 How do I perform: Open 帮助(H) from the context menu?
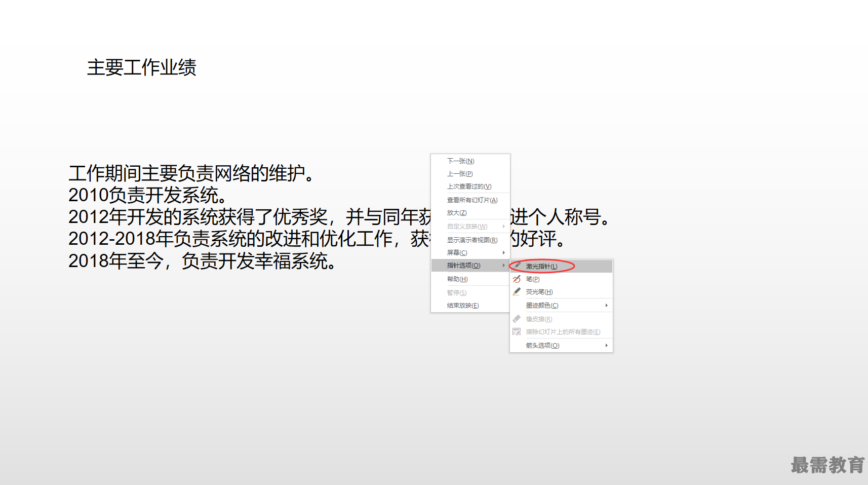point(470,279)
